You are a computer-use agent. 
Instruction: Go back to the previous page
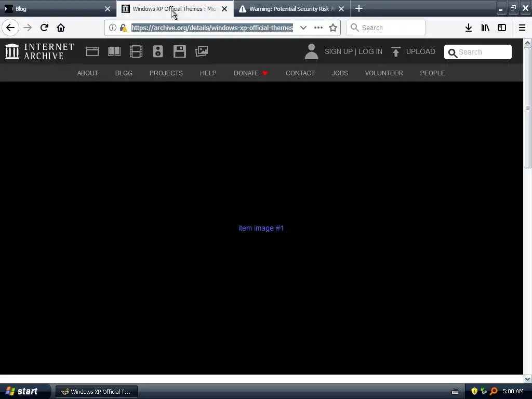(x=10, y=28)
